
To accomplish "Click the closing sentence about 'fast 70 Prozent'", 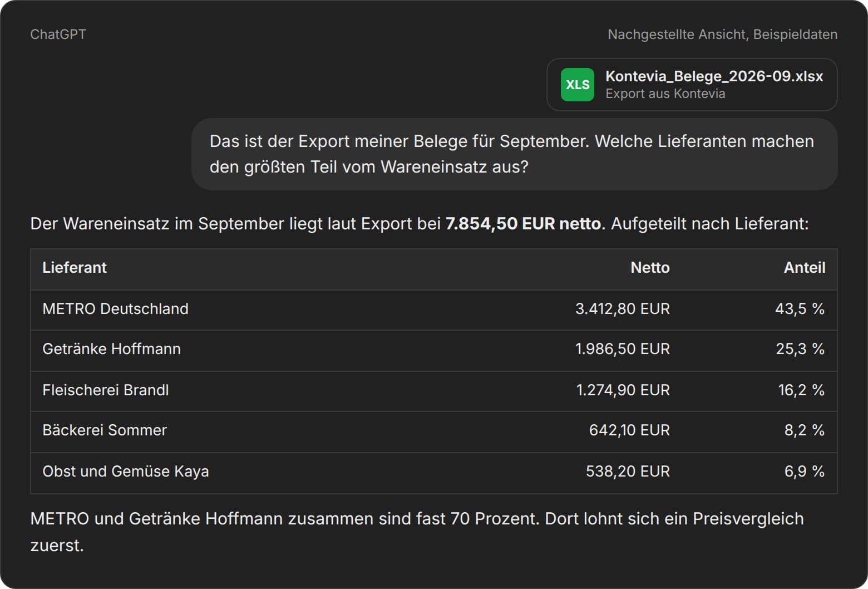I will click(x=417, y=532).
